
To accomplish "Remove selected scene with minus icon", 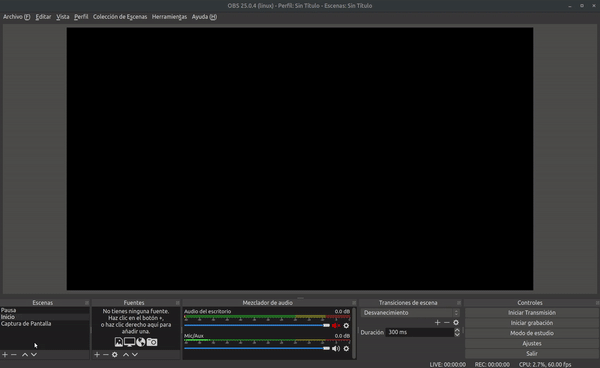I will (x=14, y=355).
